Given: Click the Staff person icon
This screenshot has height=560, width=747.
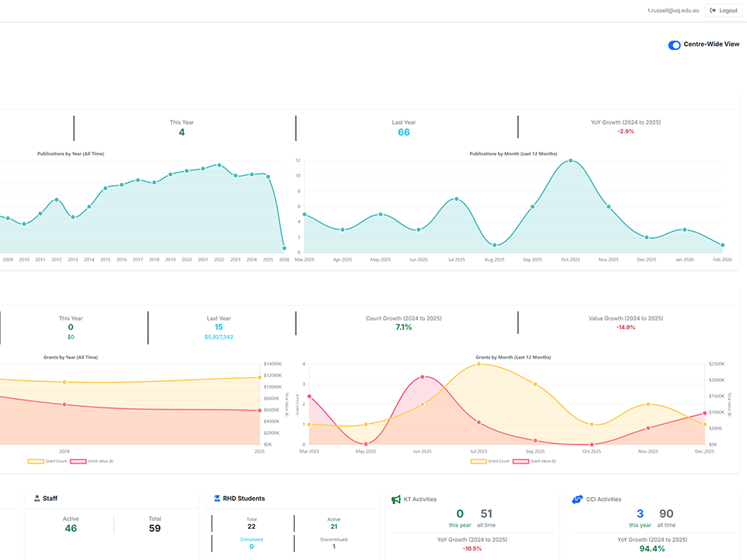Looking at the screenshot, I should pyautogui.click(x=37, y=499).
